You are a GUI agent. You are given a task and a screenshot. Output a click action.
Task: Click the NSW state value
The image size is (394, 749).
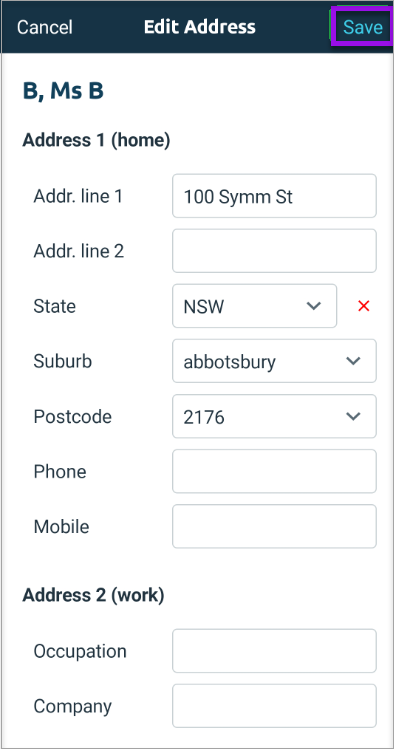[x=203, y=307]
